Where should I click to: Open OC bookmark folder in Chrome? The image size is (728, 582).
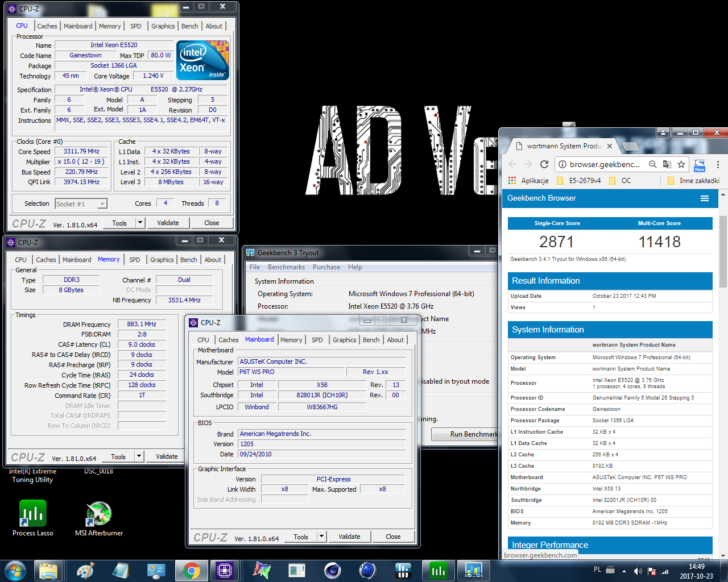point(620,181)
